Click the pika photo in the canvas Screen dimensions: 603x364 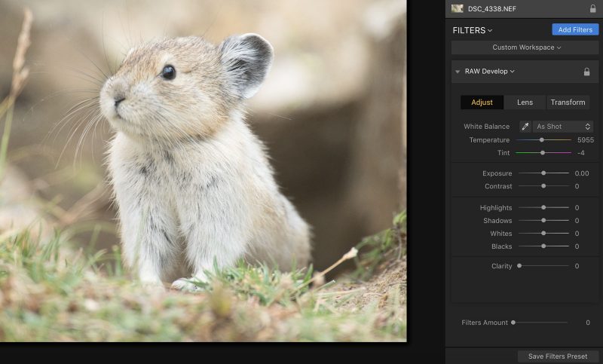point(203,170)
